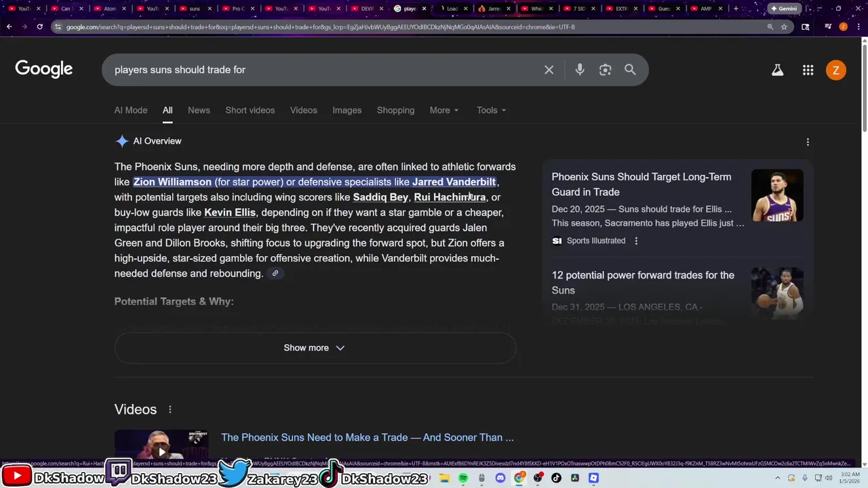868x488 pixels.
Task: Submit search with the magnifying glass icon
Action: point(630,70)
